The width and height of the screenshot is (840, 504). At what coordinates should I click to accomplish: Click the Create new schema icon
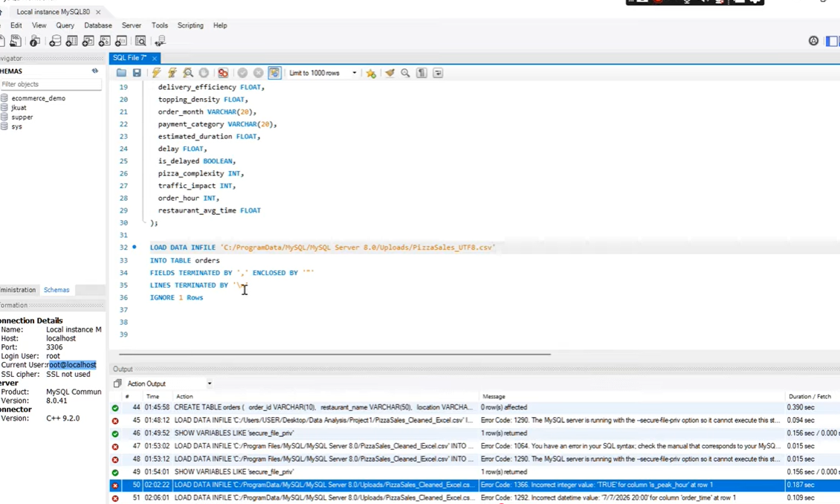[55, 41]
